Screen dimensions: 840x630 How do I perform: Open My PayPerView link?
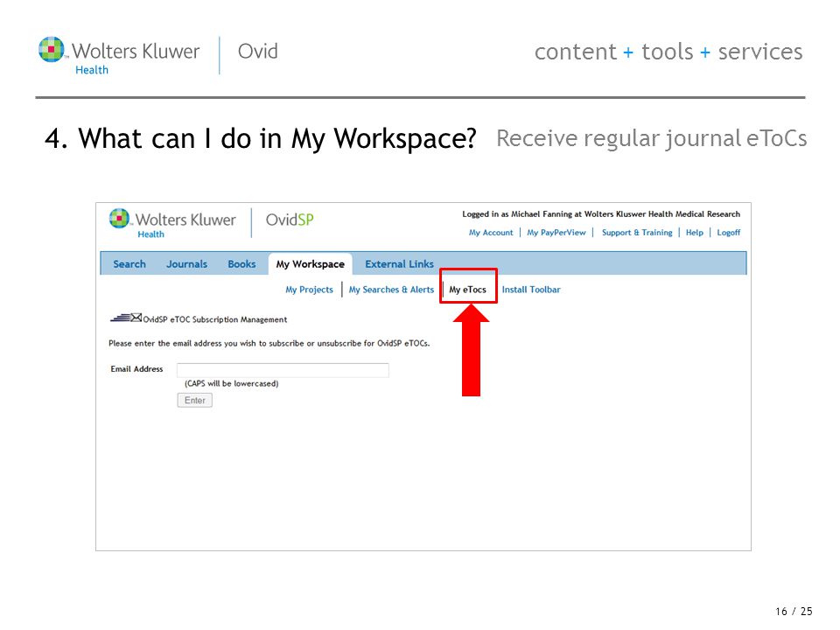(556, 233)
